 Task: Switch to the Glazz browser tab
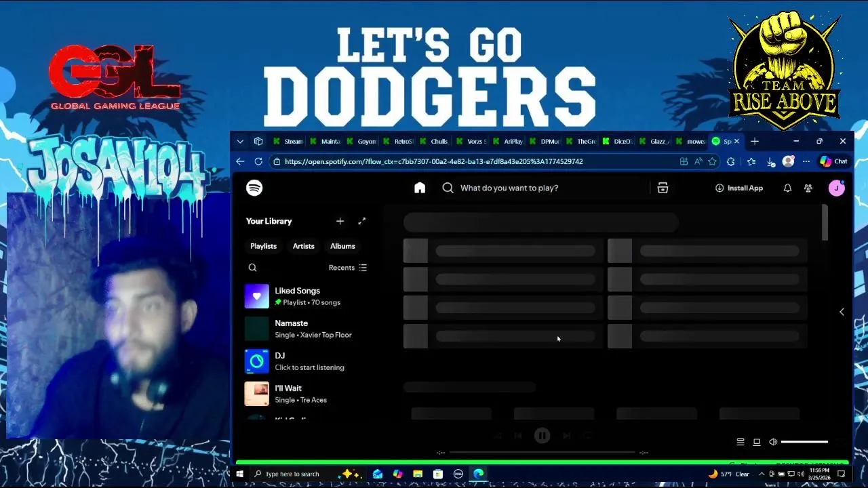[654, 141]
